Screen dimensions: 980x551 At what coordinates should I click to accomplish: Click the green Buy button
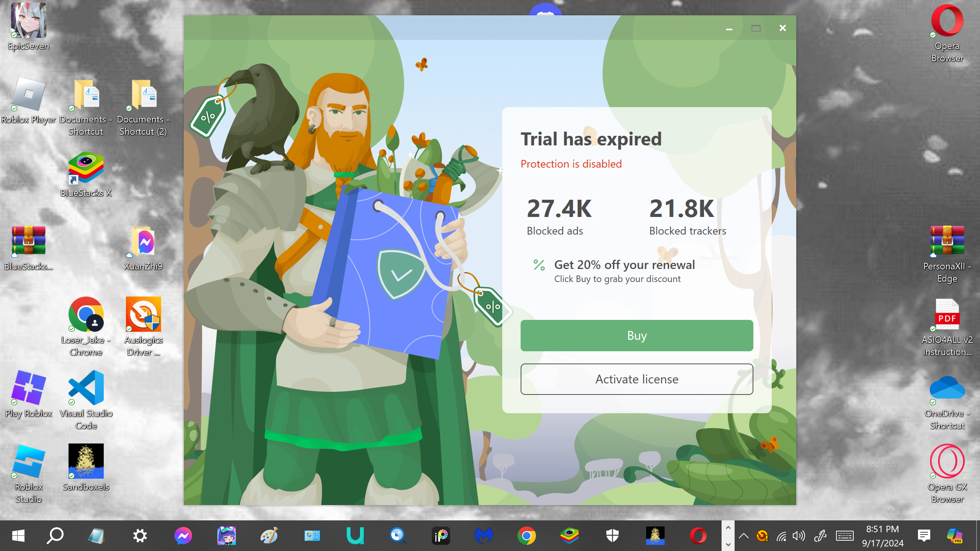click(637, 336)
